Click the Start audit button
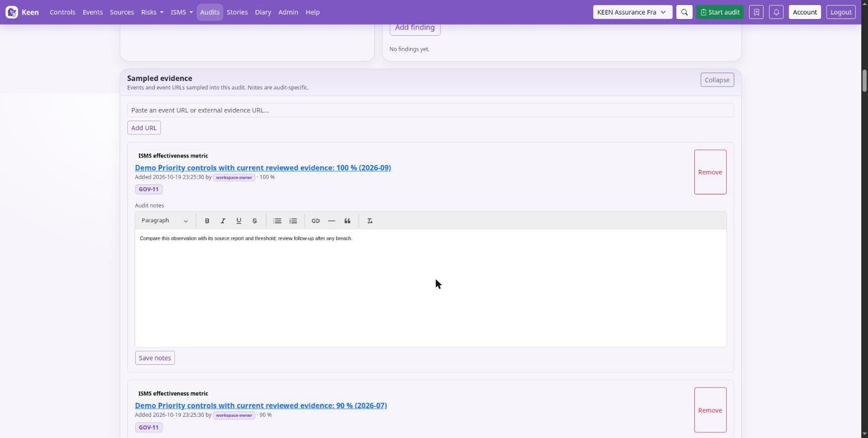This screenshot has width=868, height=438. [x=720, y=12]
